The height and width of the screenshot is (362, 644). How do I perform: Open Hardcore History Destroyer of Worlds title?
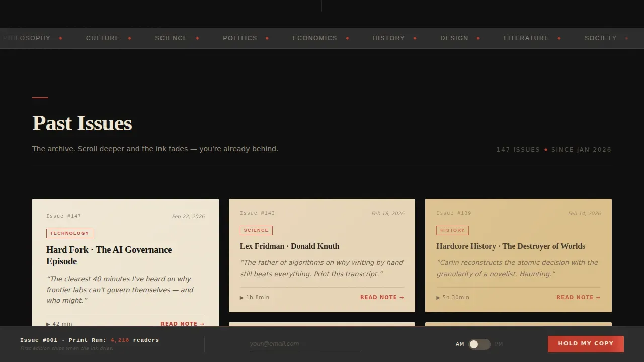pos(511,246)
